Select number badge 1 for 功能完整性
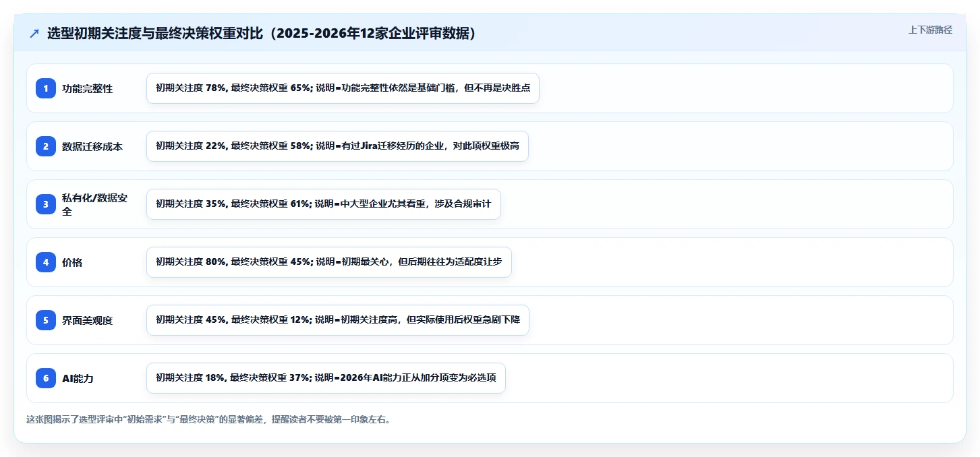Image resolution: width=980 pixels, height=457 pixels. pyautogui.click(x=46, y=88)
